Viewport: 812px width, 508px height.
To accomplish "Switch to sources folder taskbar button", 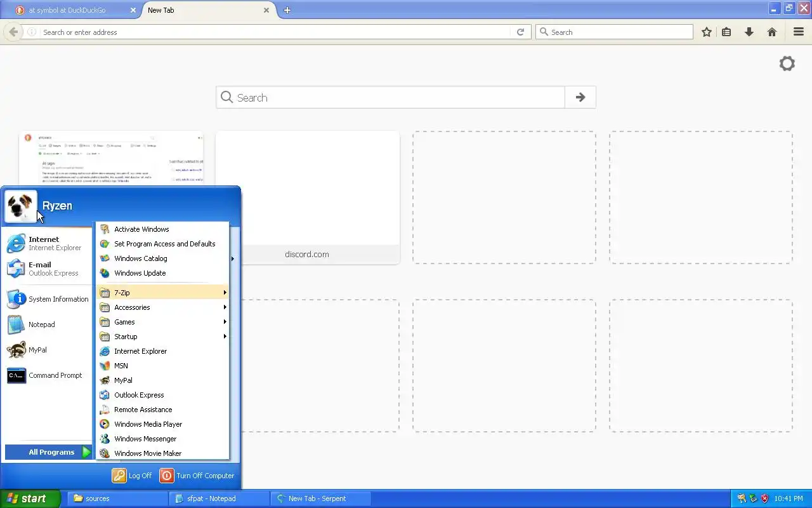I will 117,498.
